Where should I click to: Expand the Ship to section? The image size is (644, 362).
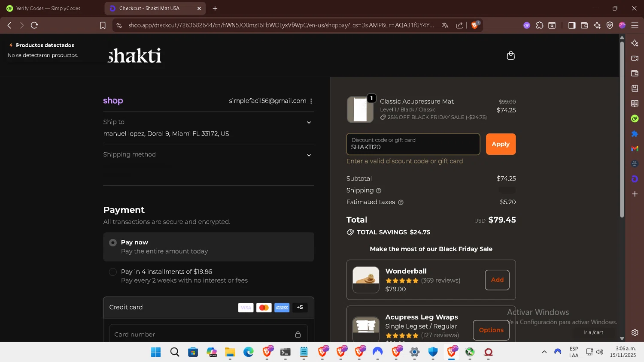point(309,123)
